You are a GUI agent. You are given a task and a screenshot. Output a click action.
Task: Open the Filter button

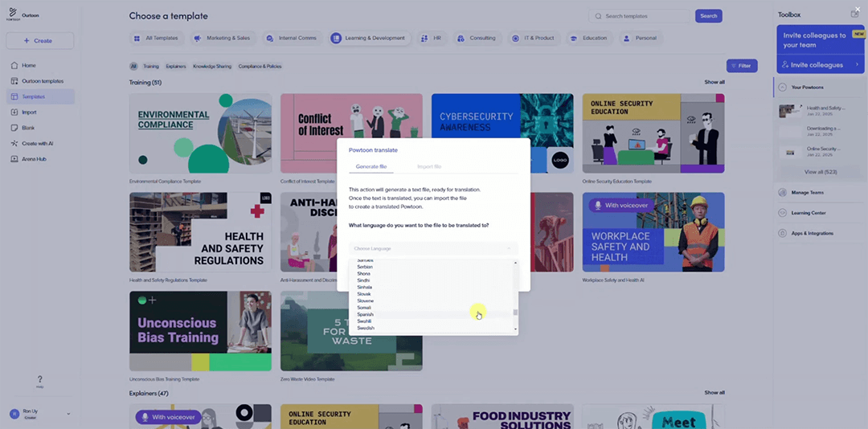pyautogui.click(x=742, y=66)
